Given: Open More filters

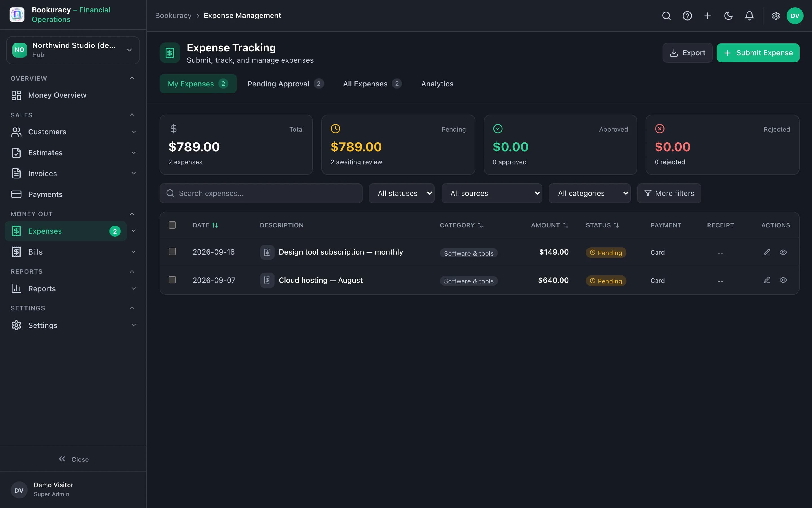Looking at the screenshot, I should pos(669,193).
